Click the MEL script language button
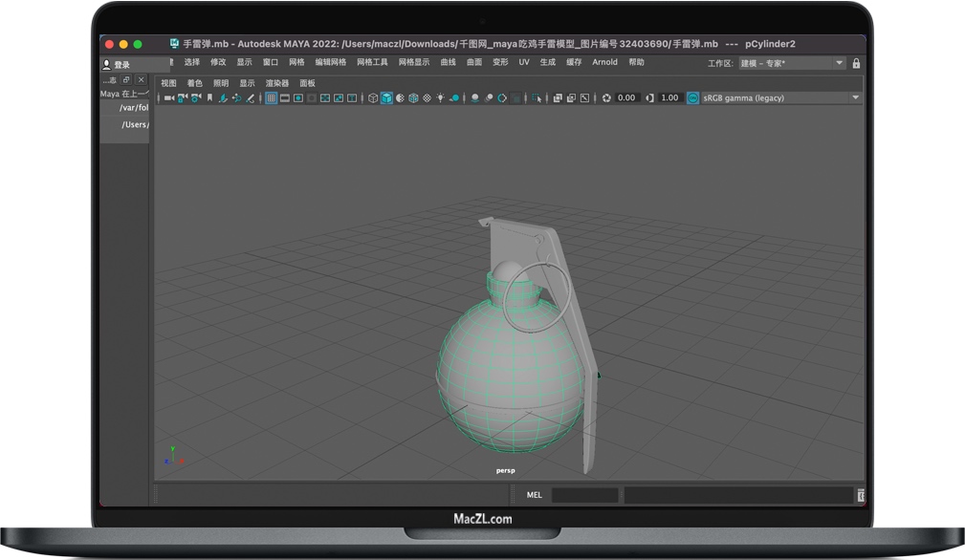 (535, 495)
